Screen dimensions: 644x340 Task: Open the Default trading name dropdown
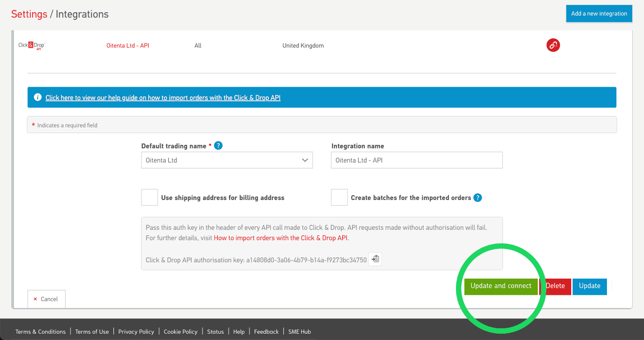click(227, 160)
